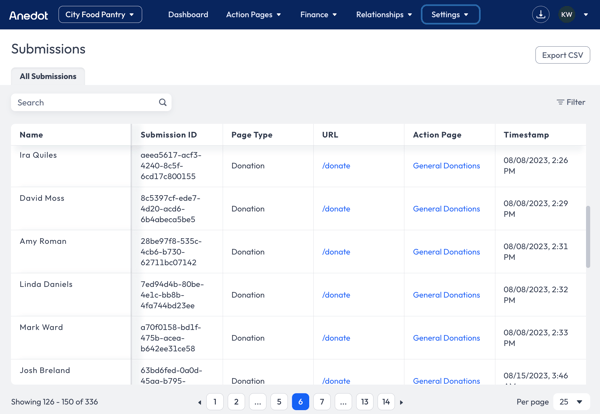Image resolution: width=600 pixels, height=414 pixels.
Task: Open General Donations for Linda Daniels
Action: (x=446, y=295)
